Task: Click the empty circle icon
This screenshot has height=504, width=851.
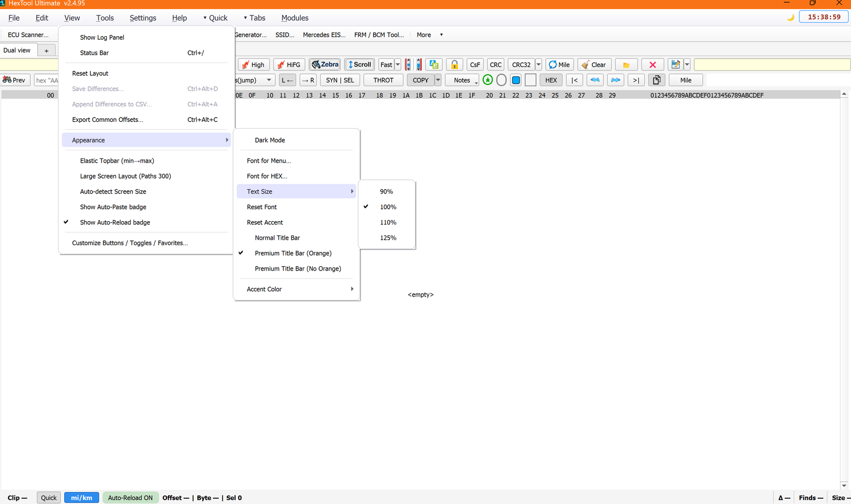Action: click(501, 80)
